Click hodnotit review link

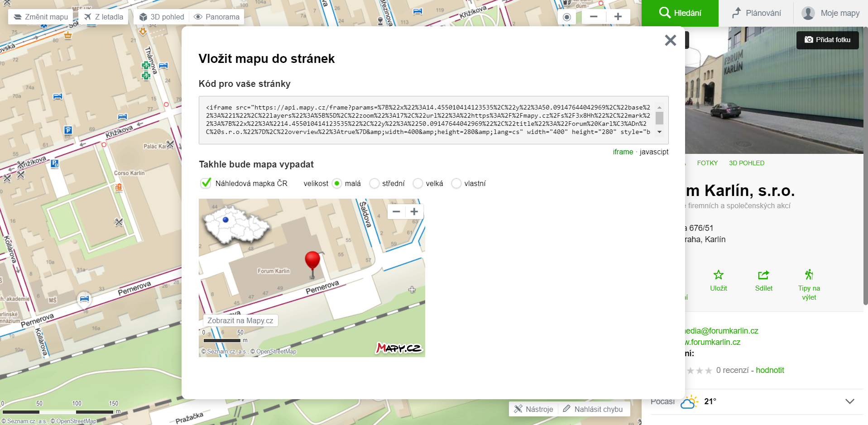770,370
